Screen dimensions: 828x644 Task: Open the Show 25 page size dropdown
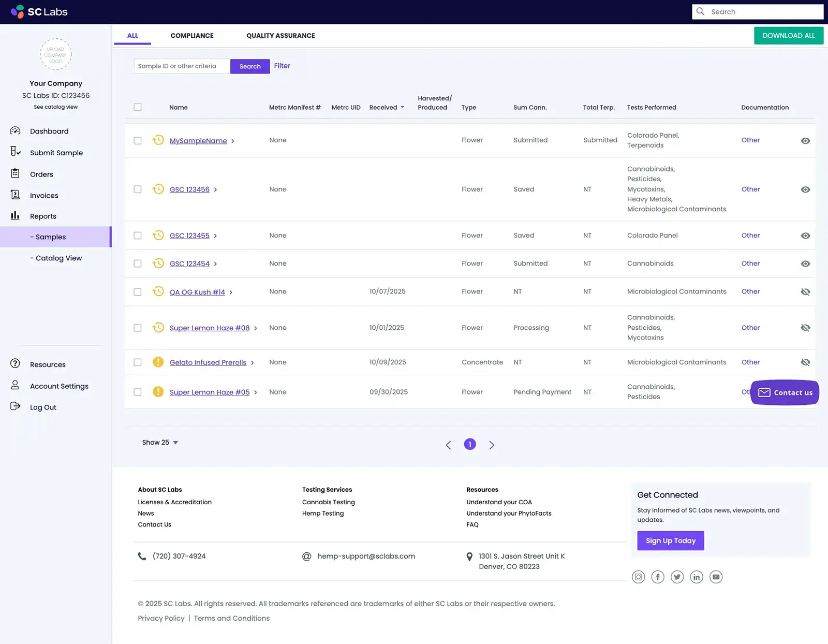click(x=160, y=443)
